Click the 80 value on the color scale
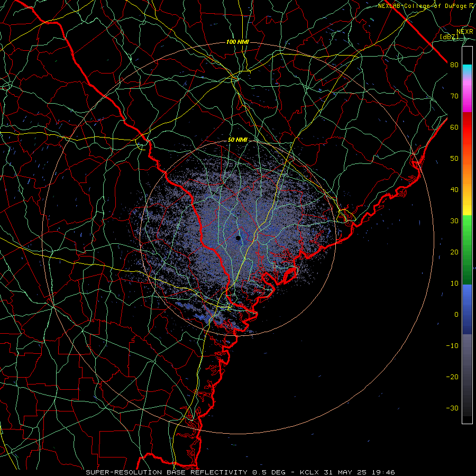The image size is (476, 476). click(x=454, y=65)
